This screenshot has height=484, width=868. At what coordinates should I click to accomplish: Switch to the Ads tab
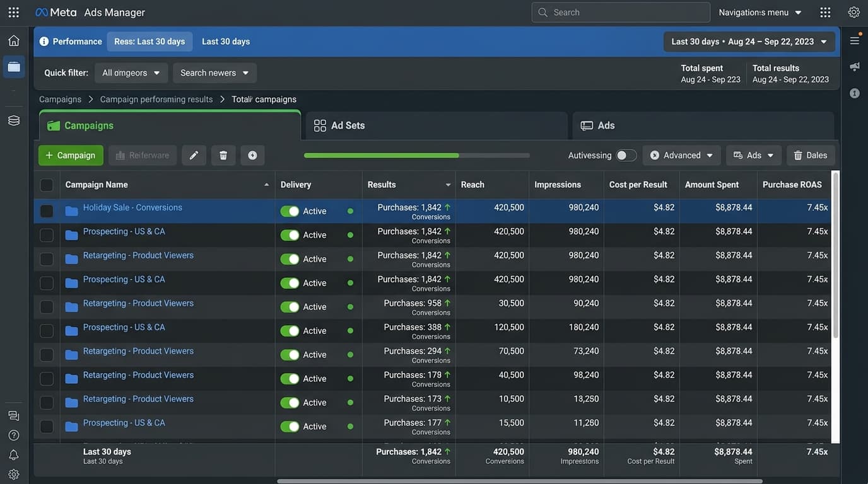click(x=703, y=125)
